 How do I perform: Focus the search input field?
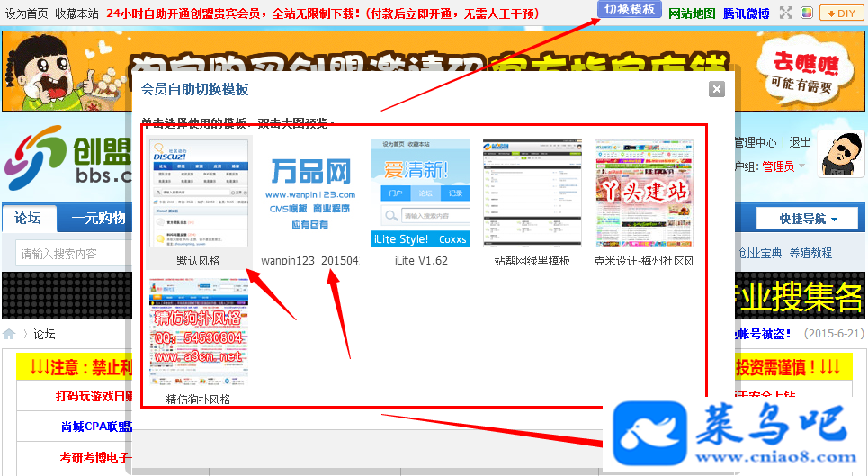pos(74,254)
